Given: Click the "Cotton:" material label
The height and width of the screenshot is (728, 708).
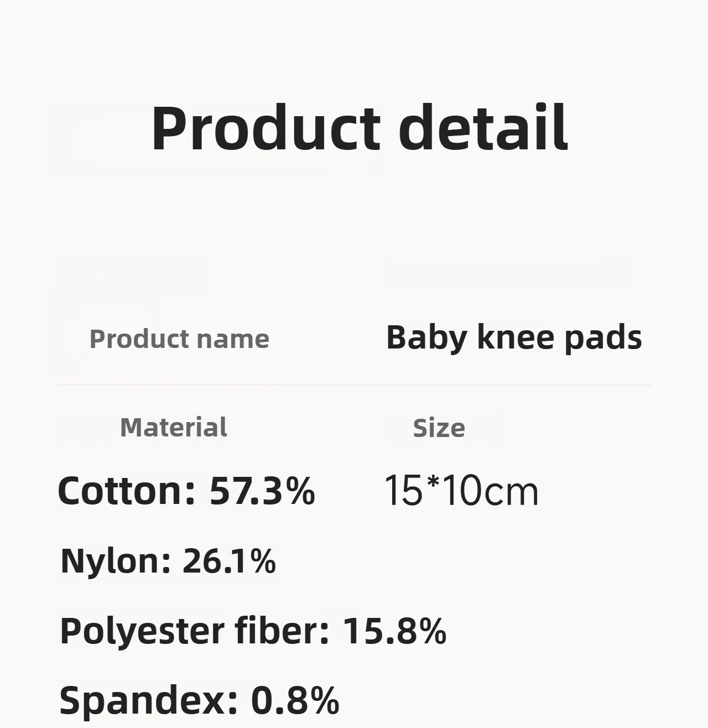Looking at the screenshot, I should [x=127, y=491].
